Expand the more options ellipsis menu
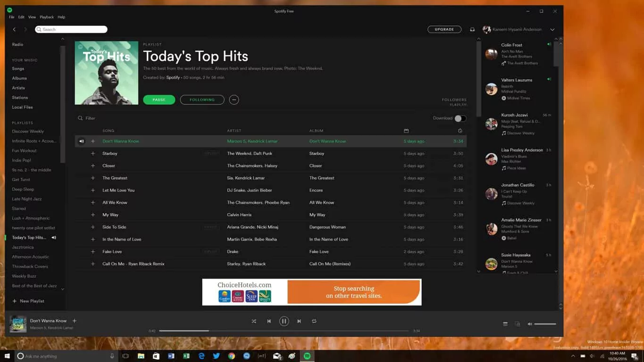This screenshot has height=362, width=644. (x=234, y=99)
